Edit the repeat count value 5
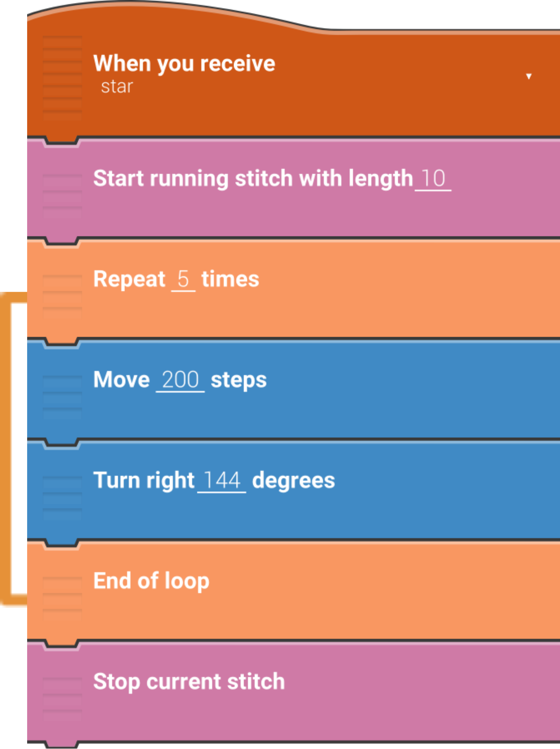The image size is (560, 749). tap(183, 279)
